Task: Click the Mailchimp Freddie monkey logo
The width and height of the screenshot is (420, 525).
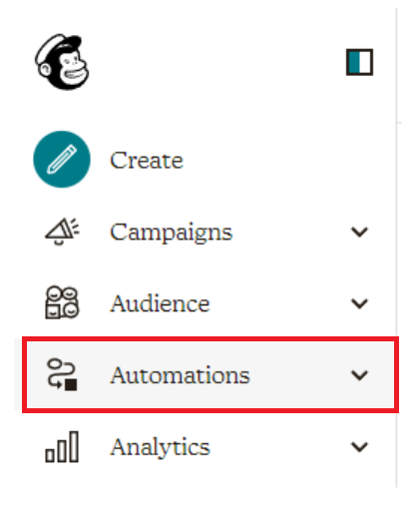Action: click(x=62, y=62)
